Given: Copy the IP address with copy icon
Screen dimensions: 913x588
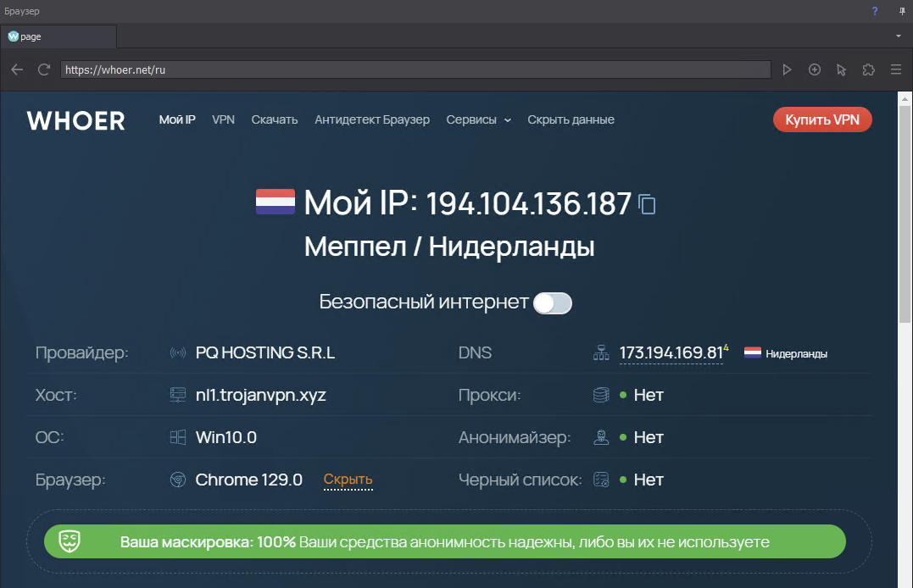Looking at the screenshot, I should point(647,204).
